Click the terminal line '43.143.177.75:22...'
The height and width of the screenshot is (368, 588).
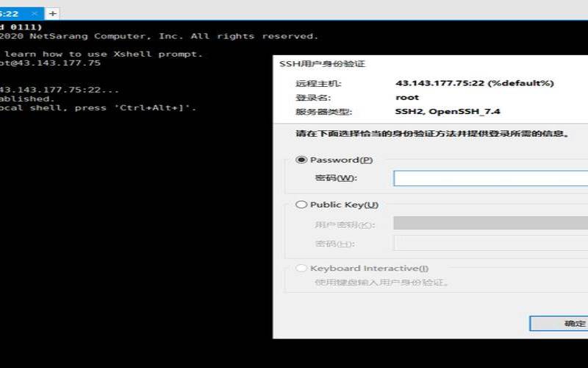60,90
